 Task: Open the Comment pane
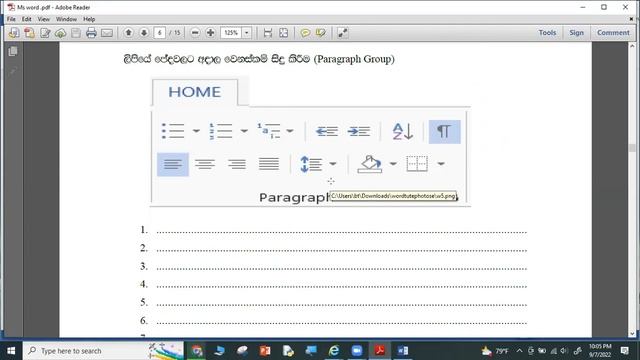tap(613, 33)
